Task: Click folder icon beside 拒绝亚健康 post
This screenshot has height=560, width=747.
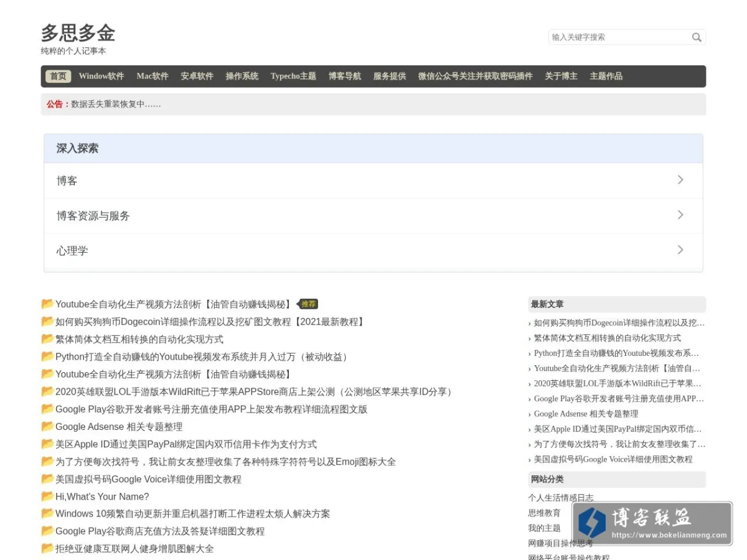Action: pyautogui.click(x=47, y=548)
